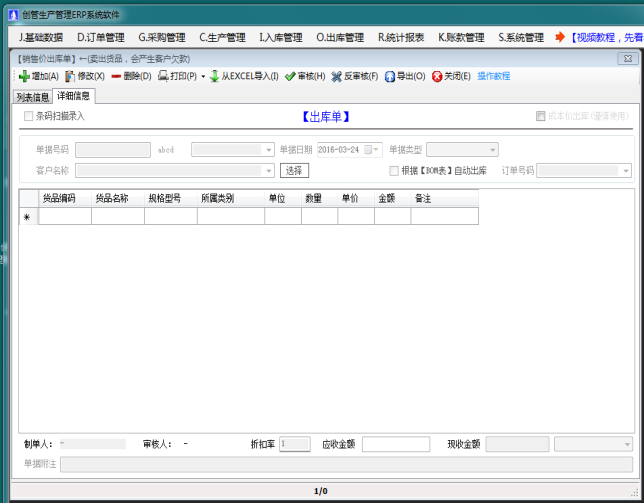Click the 反审核(F) un-approve icon
The width and height of the screenshot is (644, 503).
[x=336, y=76]
